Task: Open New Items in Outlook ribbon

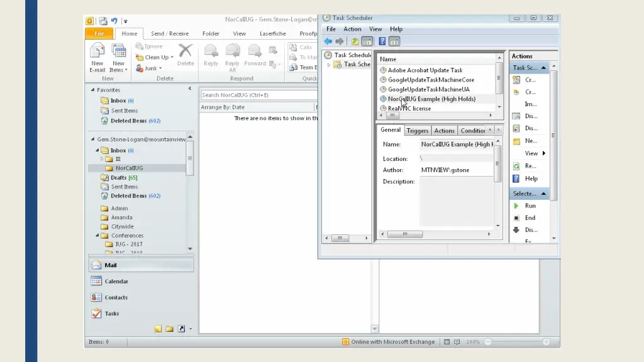Action: pos(118,58)
